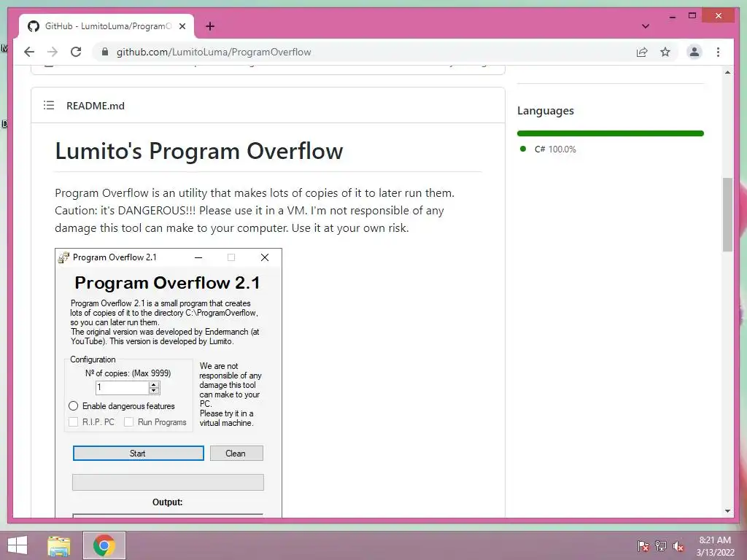747x560 pixels.
Task: Select the GitHub LumitoLuma/ProgramOverflow tab
Action: (107, 26)
